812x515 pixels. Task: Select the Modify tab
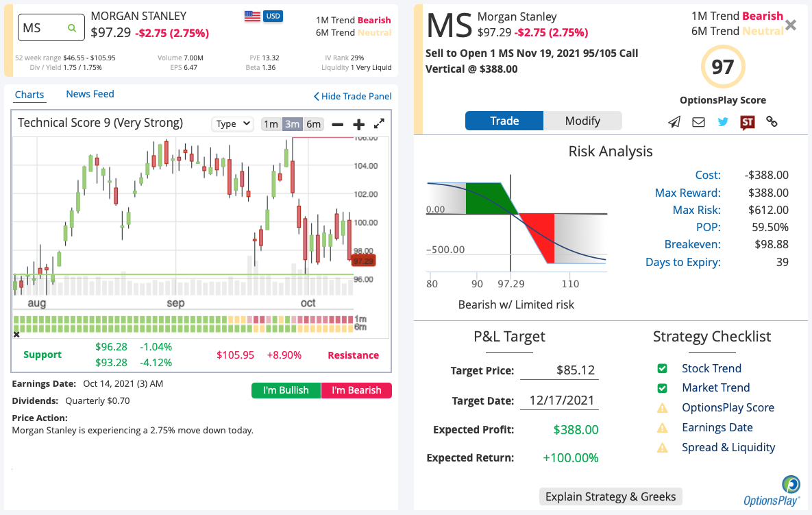[582, 121]
